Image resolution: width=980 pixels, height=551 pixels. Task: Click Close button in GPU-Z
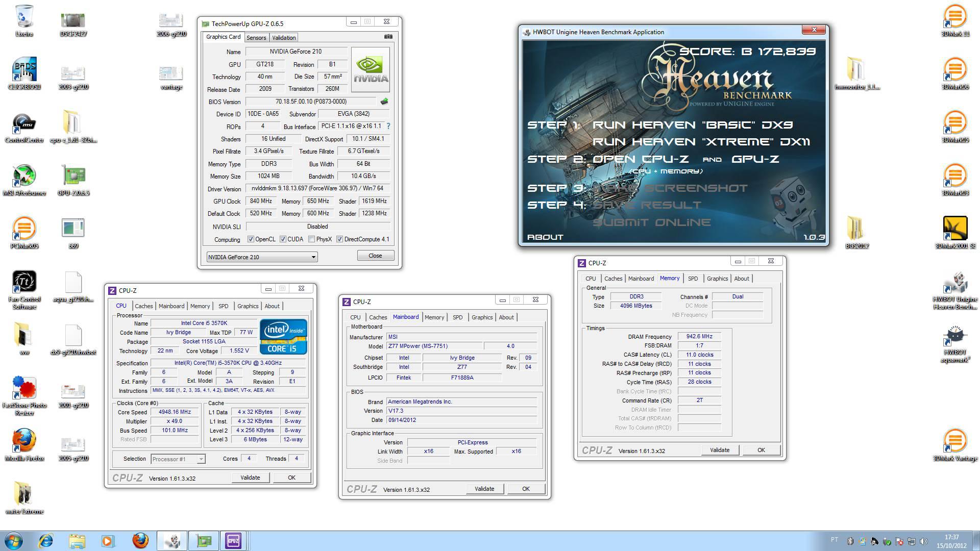click(x=375, y=256)
